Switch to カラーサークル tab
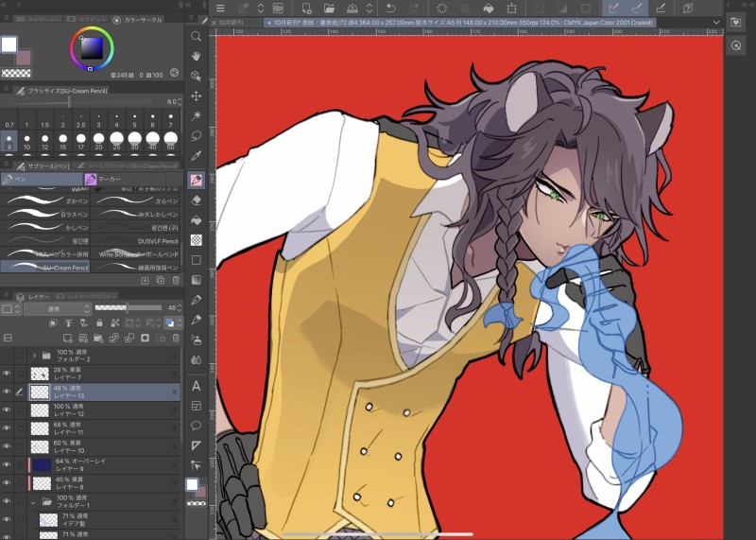 pyautogui.click(x=138, y=20)
